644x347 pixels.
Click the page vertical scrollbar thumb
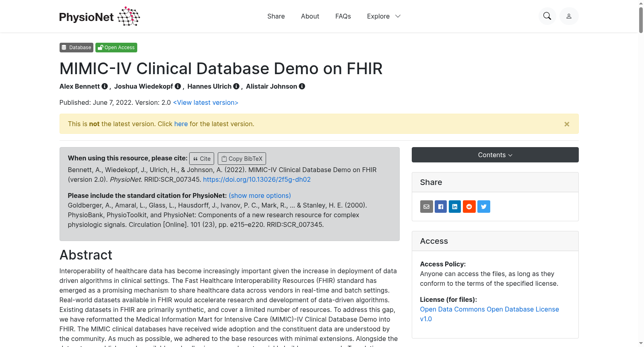(x=641, y=19)
